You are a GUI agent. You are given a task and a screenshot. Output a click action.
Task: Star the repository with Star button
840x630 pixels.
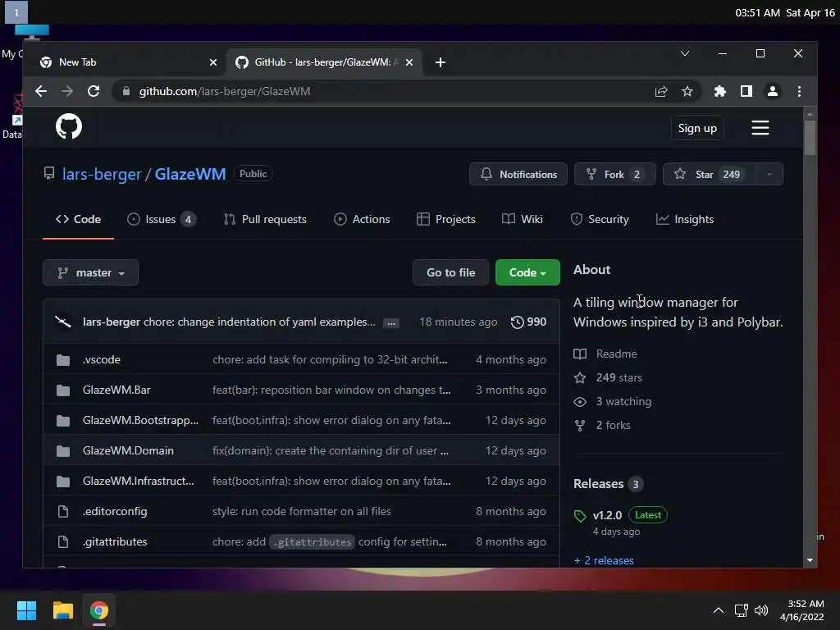[710, 174]
